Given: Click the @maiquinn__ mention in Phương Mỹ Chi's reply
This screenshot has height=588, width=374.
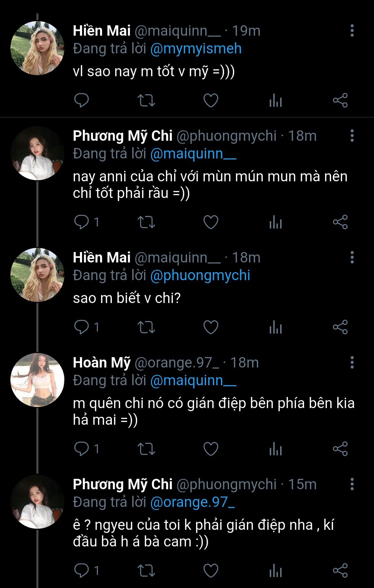Looking at the screenshot, I should click(193, 154).
